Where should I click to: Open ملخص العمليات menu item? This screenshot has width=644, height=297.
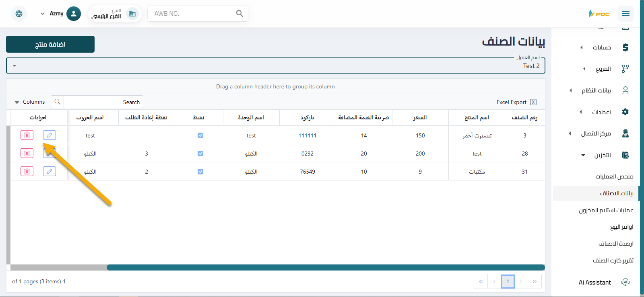[614, 176]
